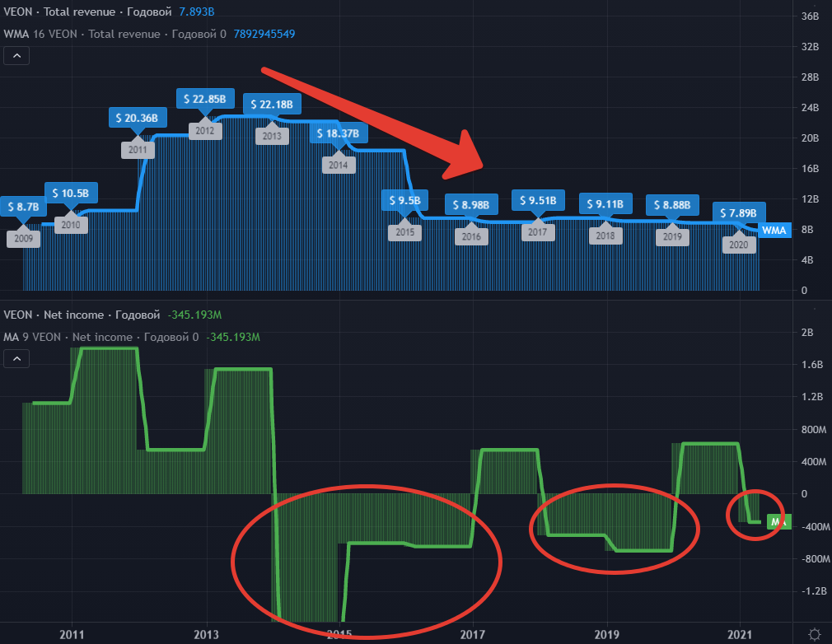Click the VEON Net income legend title
Image resolution: width=832 pixels, height=644 pixels.
tap(82, 315)
